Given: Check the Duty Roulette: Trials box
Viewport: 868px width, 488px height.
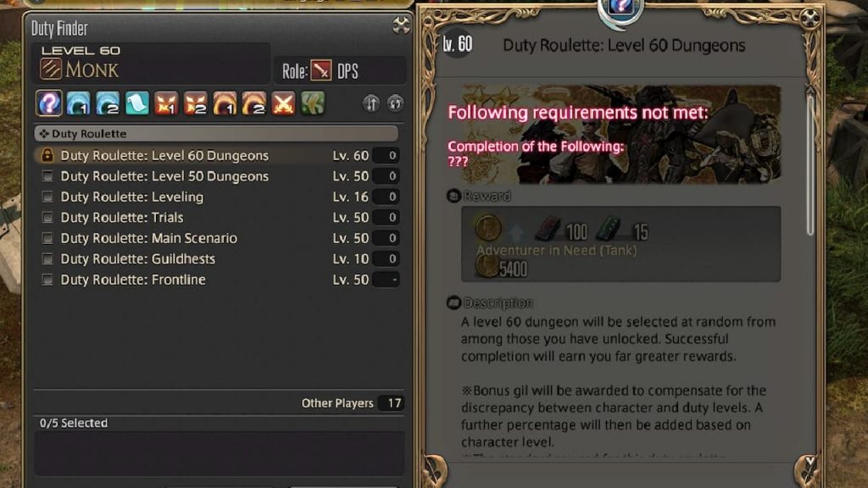Looking at the screenshot, I should 47,218.
